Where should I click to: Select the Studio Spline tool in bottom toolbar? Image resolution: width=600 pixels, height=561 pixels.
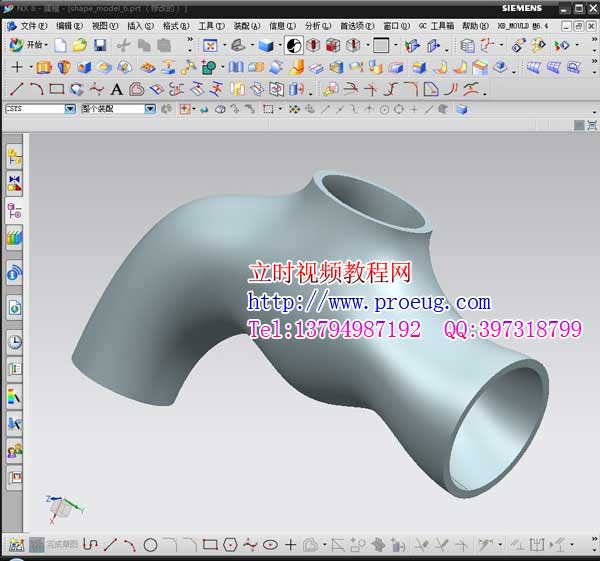(x=250, y=545)
